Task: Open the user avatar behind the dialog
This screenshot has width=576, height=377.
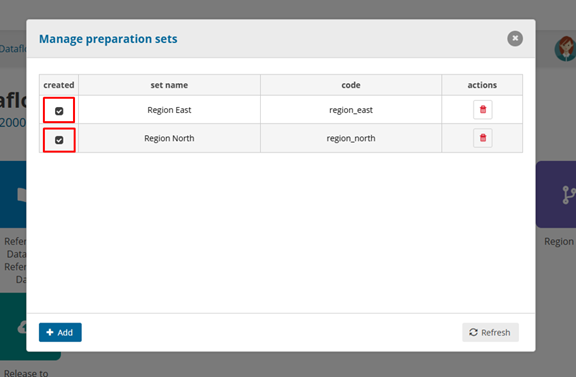Action: tap(566, 49)
